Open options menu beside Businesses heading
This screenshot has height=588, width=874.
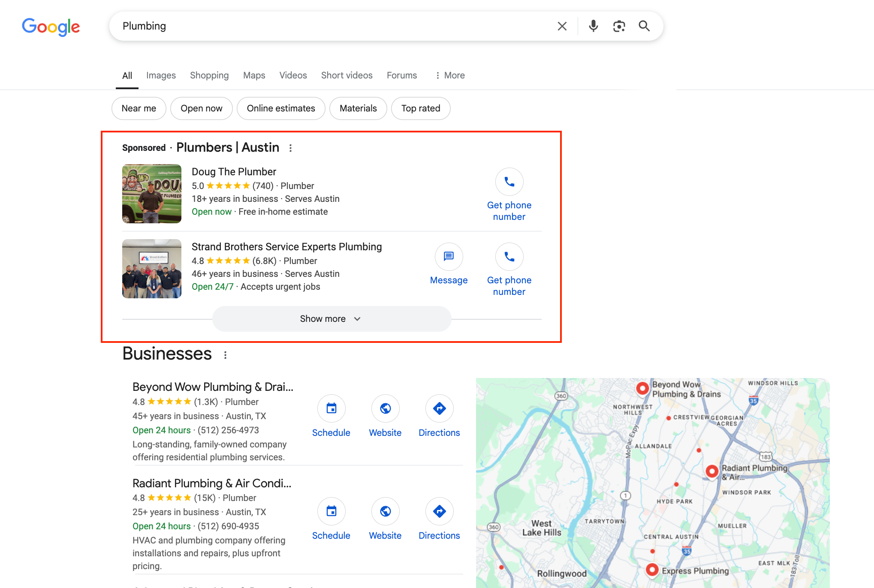point(225,355)
